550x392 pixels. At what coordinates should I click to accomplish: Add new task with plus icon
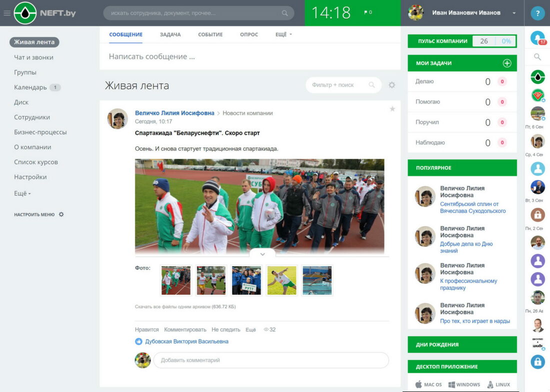click(506, 63)
